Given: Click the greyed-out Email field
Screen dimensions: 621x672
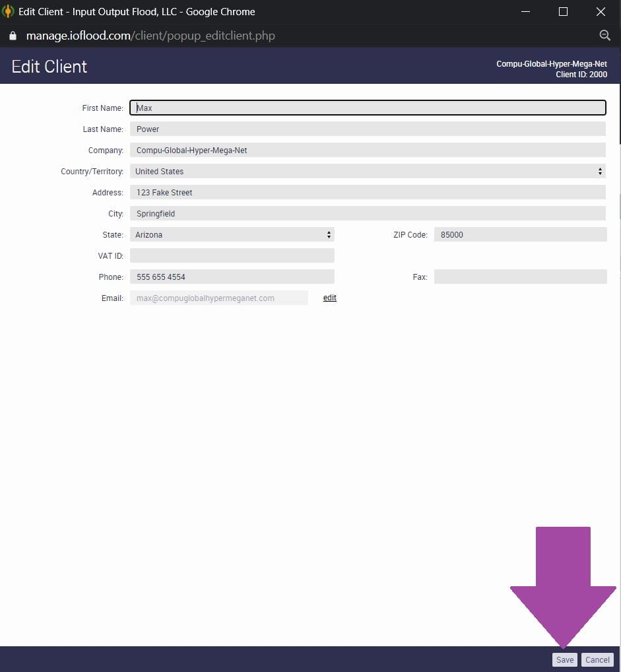Looking at the screenshot, I should pos(218,298).
